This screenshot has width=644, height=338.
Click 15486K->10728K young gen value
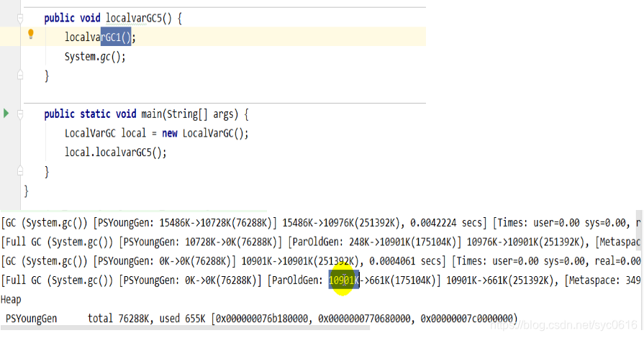point(195,223)
